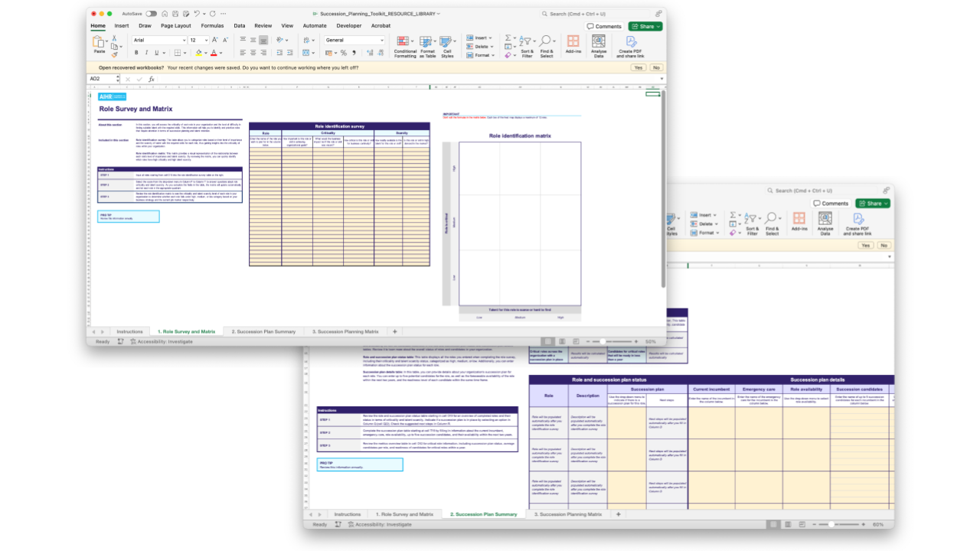
Task: Click Format as Table icon
Action: pos(427,46)
